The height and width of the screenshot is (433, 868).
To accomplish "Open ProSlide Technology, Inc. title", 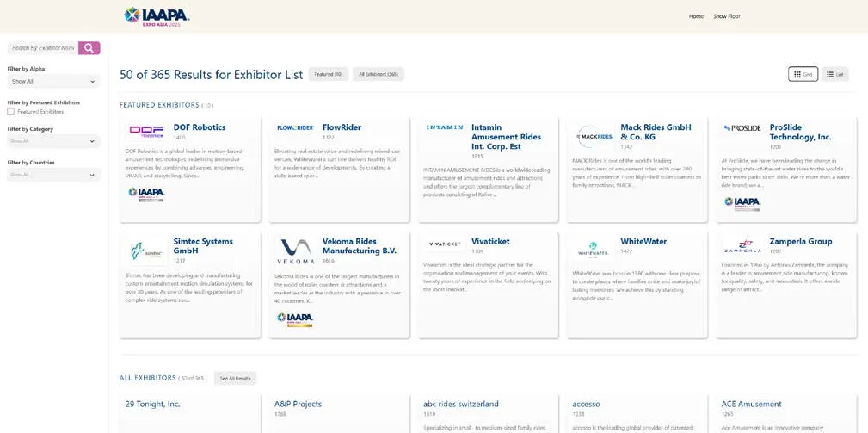I will pyautogui.click(x=800, y=132).
